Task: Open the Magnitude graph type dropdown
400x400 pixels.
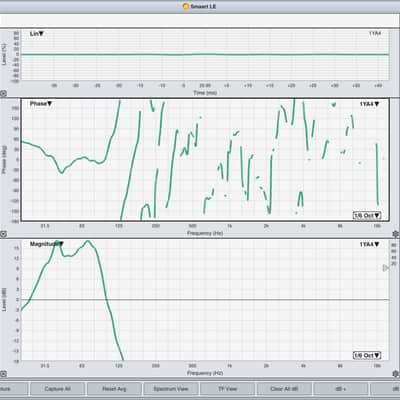Action: point(47,244)
